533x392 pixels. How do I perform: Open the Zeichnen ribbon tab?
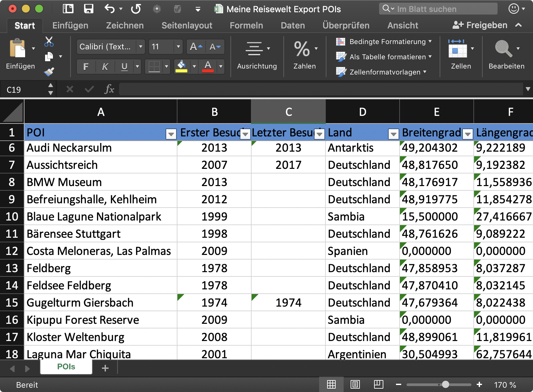point(125,25)
